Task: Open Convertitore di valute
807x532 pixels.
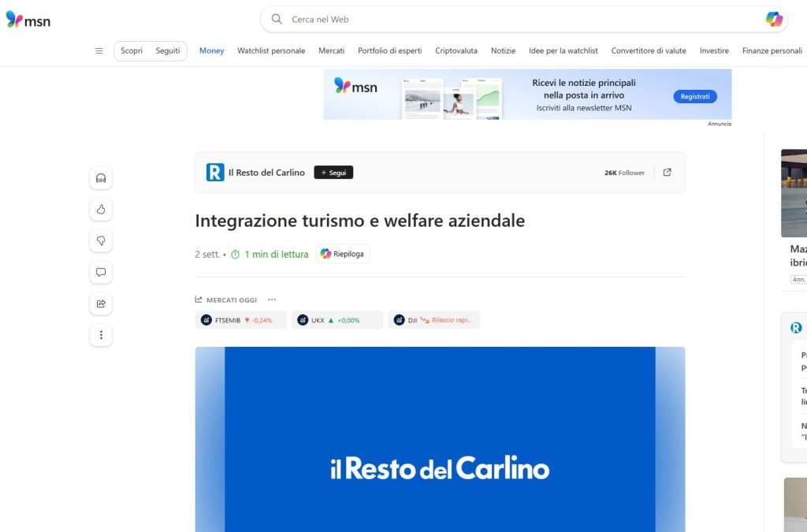Action: [649, 50]
